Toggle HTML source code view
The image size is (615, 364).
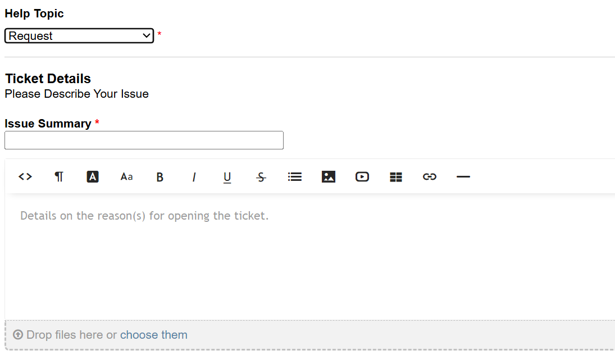point(25,177)
